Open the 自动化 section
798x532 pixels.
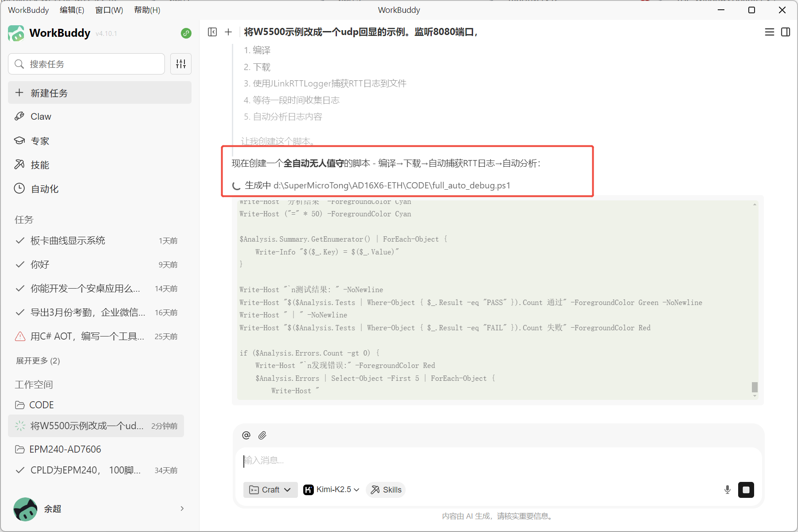pos(44,189)
